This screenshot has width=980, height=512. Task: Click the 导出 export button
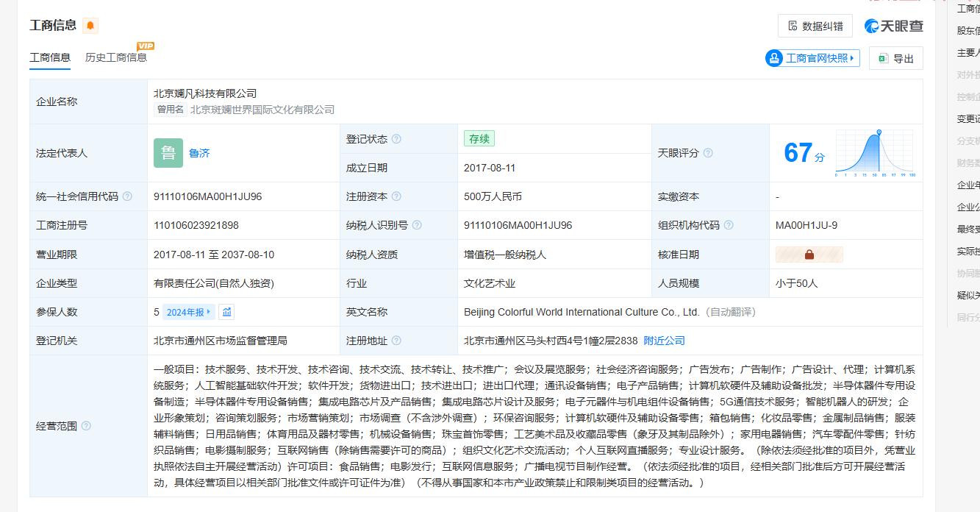pyautogui.click(x=895, y=58)
